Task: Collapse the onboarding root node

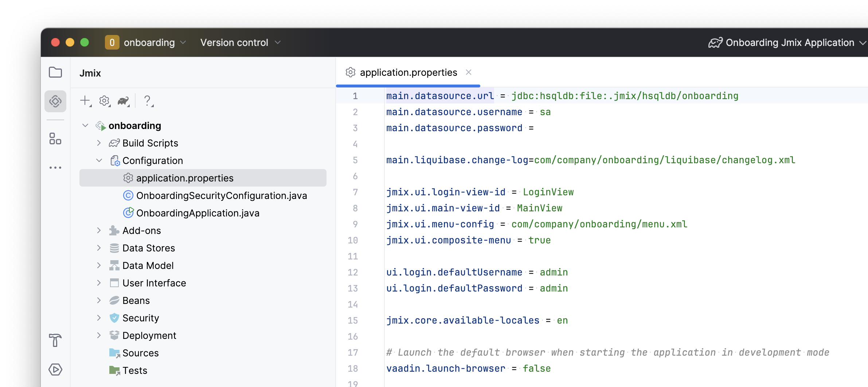Action: 85,126
